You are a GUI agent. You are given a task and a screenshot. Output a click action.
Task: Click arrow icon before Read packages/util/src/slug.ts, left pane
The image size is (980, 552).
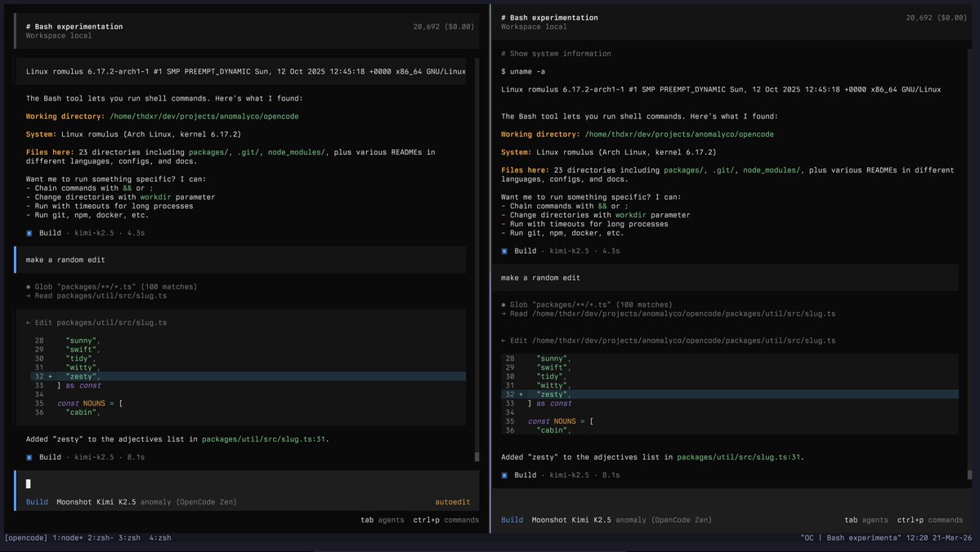click(x=28, y=296)
